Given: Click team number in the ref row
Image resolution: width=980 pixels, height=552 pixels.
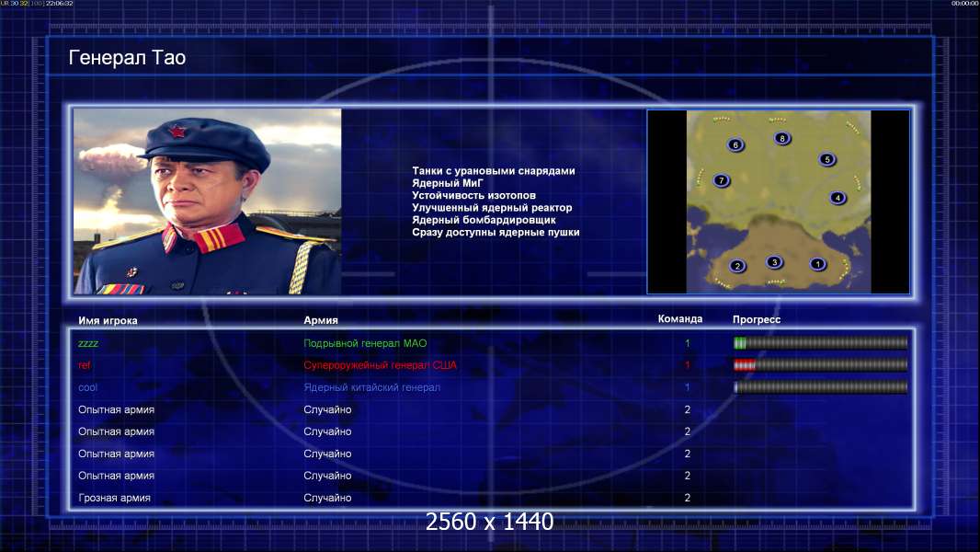Looking at the screenshot, I should tap(687, 365).
